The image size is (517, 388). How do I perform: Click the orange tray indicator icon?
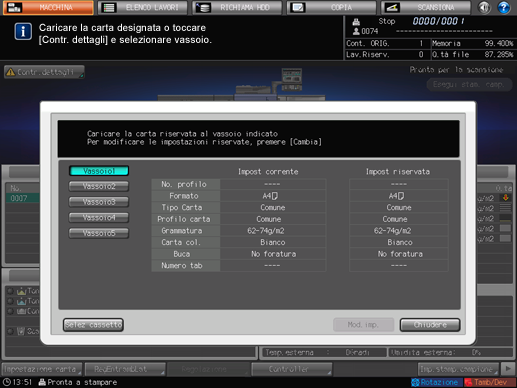click(505, 198)
